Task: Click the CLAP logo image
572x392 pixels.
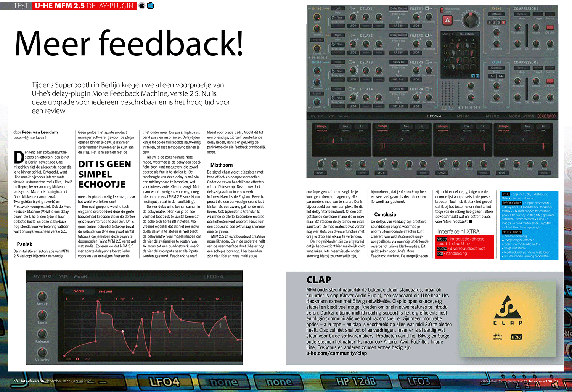Action: click(507, 320)
